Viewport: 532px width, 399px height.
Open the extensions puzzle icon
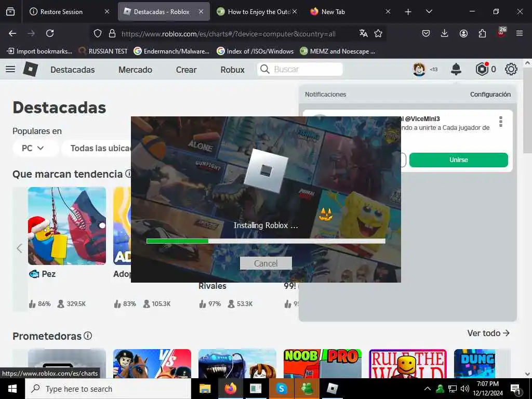(482, 33)
